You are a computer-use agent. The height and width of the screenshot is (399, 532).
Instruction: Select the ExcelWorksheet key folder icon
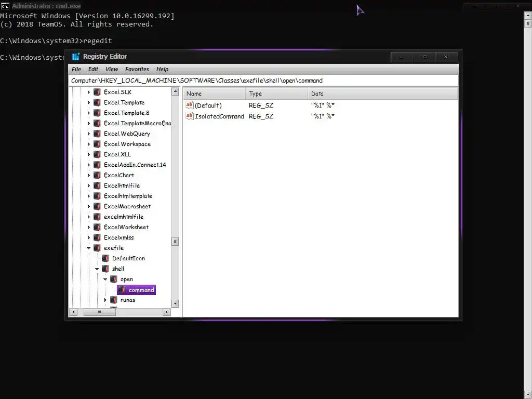[x=97, y=227]
